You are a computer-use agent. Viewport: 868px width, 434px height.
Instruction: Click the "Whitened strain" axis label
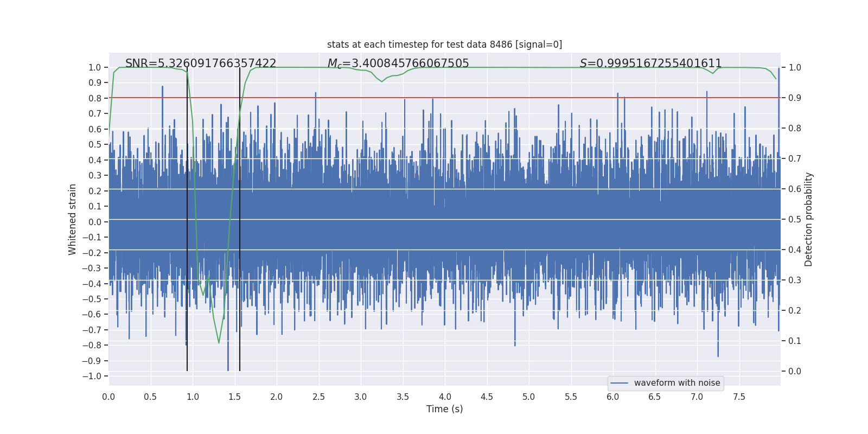pyautogui.click(x=73, y=219)
